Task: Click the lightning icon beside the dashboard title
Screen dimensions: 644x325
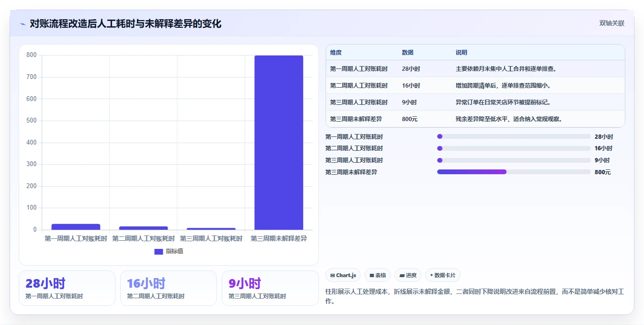Action: click(x=23, y=24)
